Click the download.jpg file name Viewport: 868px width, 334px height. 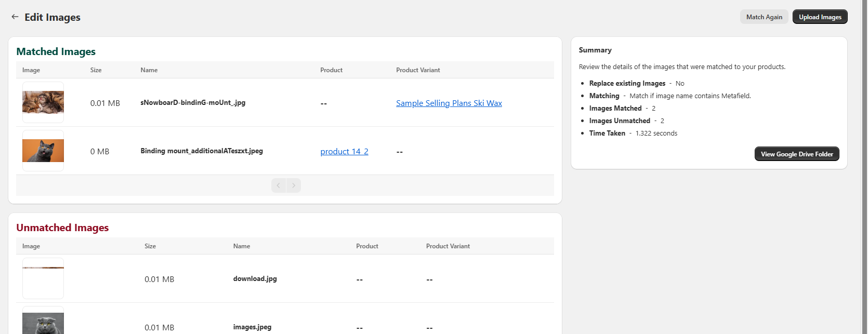point(255,279)
